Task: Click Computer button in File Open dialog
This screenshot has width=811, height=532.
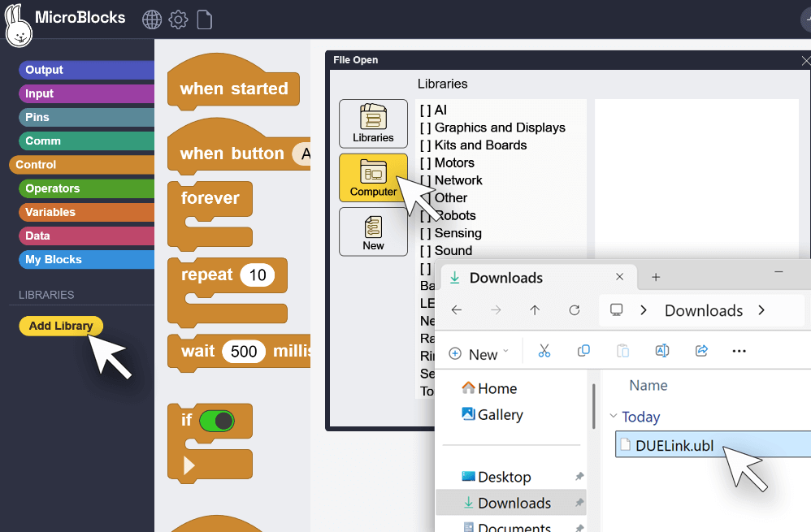Action: tap(374, 177)
